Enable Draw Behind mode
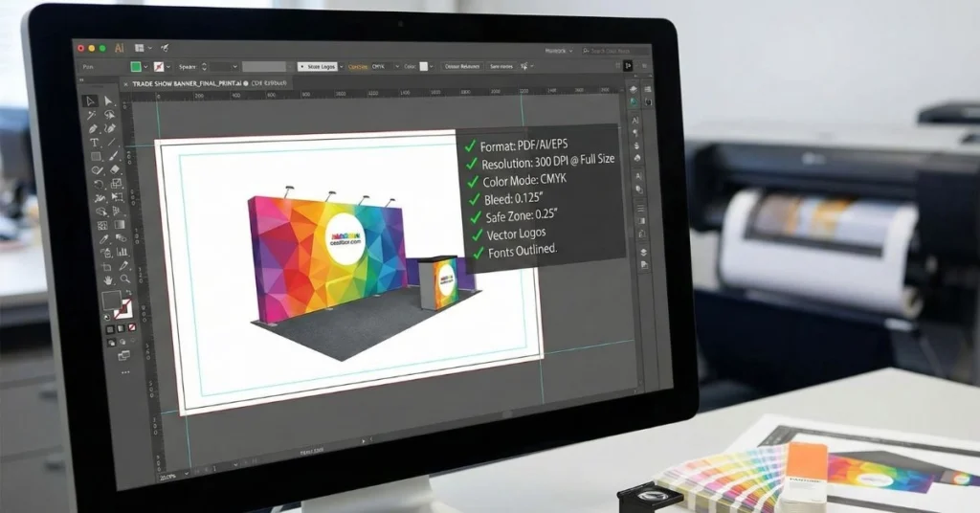 pyautogui.click(x=122, y=342)
